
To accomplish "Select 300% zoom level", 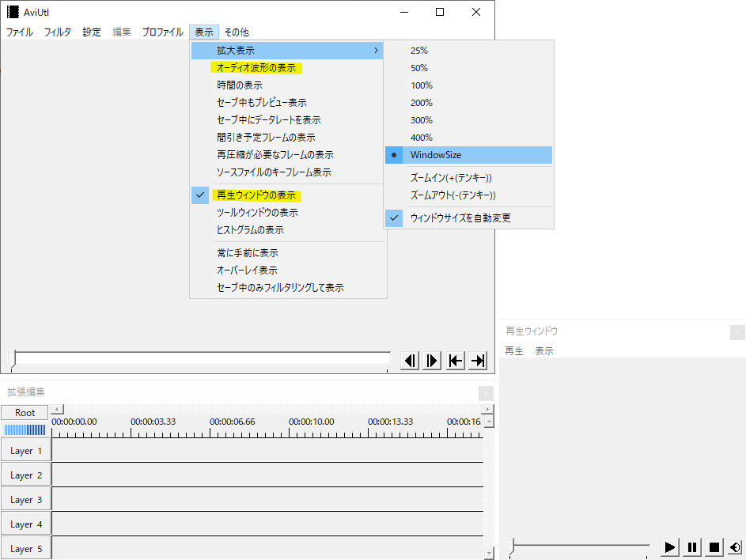I will click(x=468, y=120).
